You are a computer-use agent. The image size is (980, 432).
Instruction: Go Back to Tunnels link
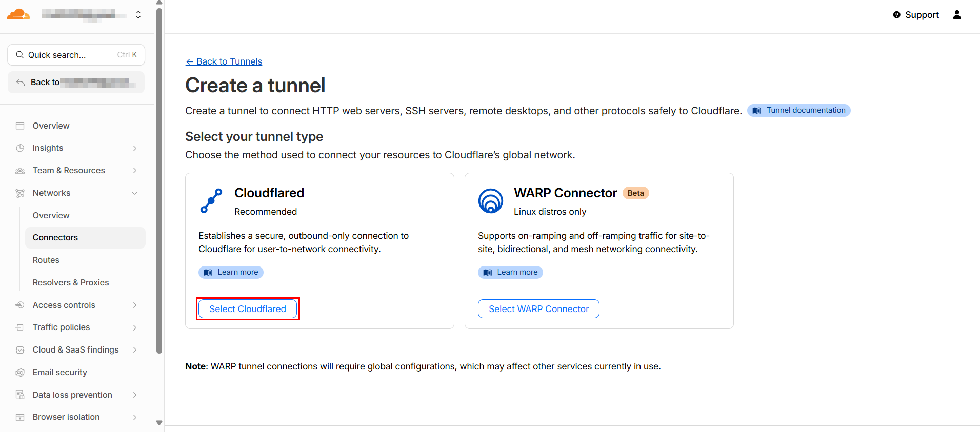click(x=224, y=61)
